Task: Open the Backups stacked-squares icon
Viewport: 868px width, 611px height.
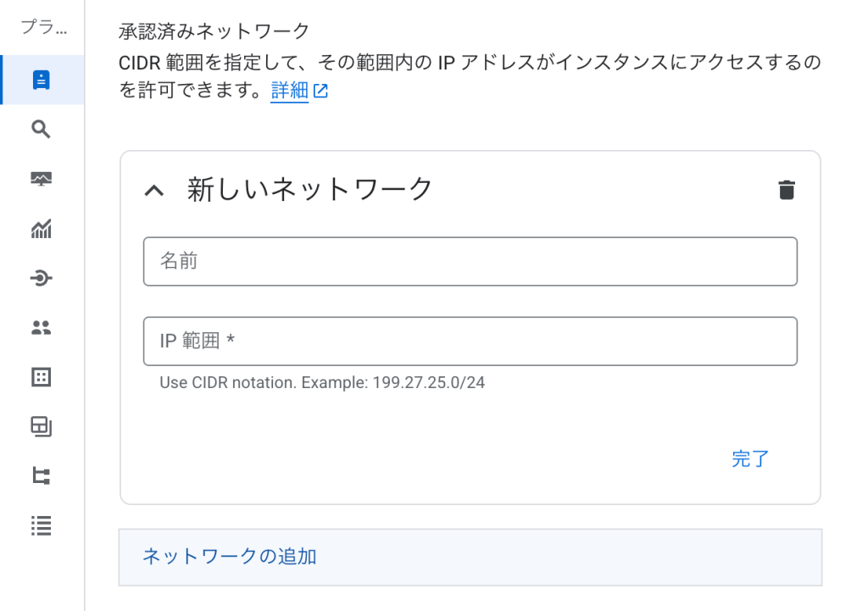Action: tap(42, 427)
